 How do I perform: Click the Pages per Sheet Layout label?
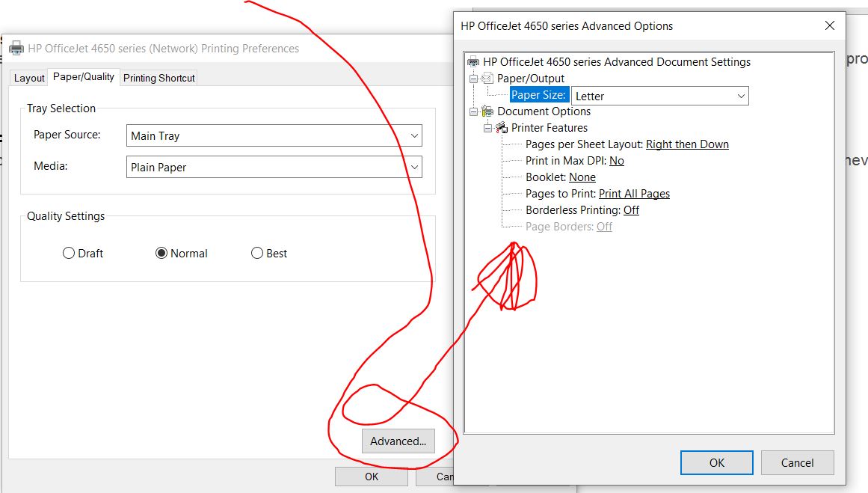point(584,144)
